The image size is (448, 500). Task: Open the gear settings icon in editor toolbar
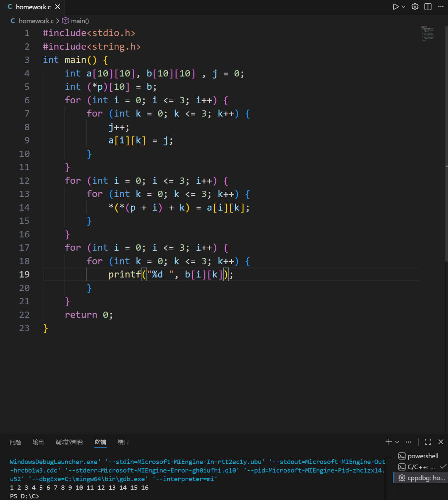click(415, 7)
